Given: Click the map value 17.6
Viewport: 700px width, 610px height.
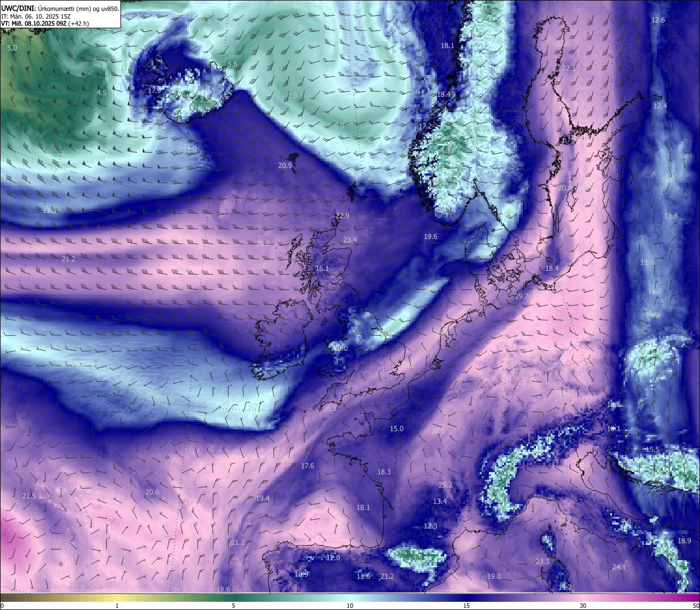Looking at the screenshot, I should (308, 466).
